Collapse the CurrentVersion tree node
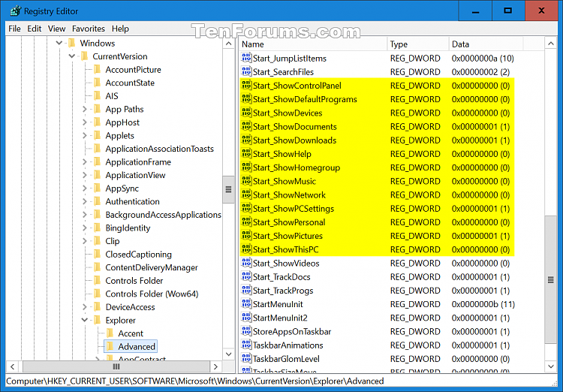The width and height of the screenshot is (563, 392). pyautogui.click(x=72, y=56)
